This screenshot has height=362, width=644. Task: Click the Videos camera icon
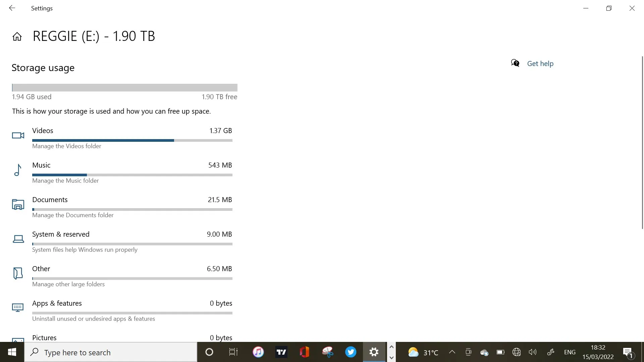(18, 135)
